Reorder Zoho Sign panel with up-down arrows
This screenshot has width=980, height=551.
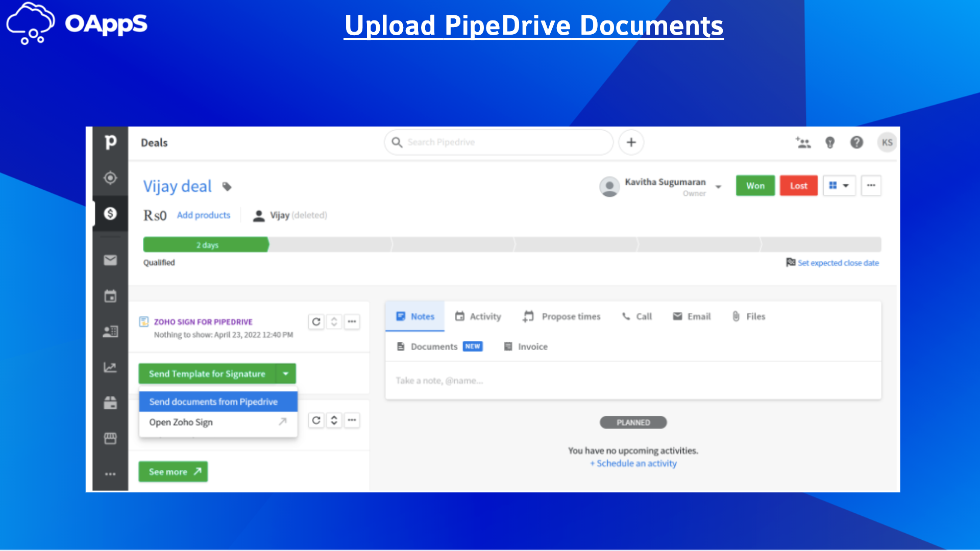334,322
